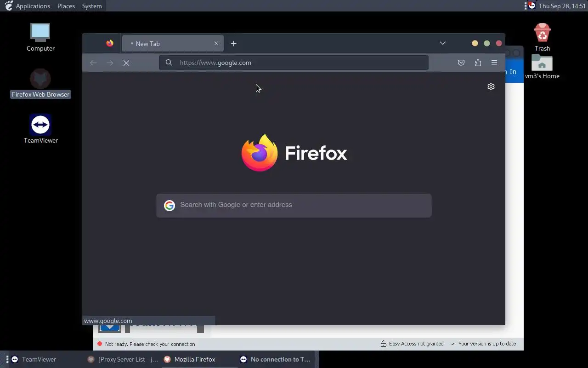
Task: Open the Extensions puzzle icon
Action: coord(478,63)
